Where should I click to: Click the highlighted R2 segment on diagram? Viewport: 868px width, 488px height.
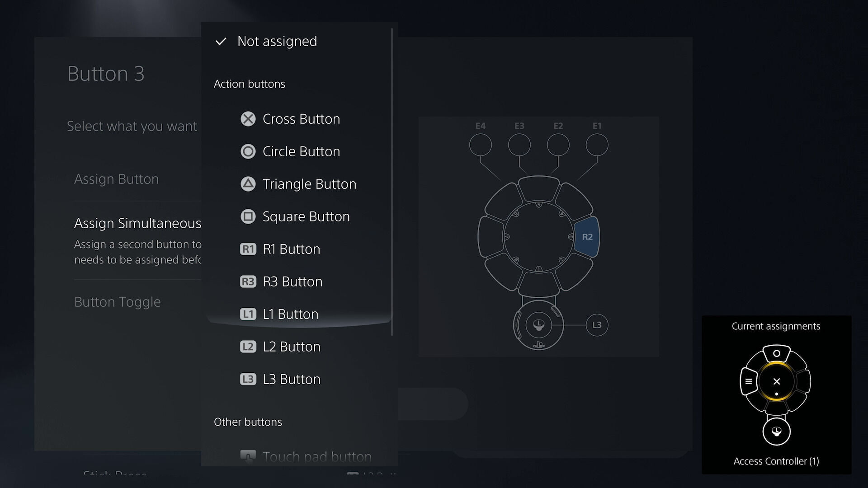[x=587, y=237]
